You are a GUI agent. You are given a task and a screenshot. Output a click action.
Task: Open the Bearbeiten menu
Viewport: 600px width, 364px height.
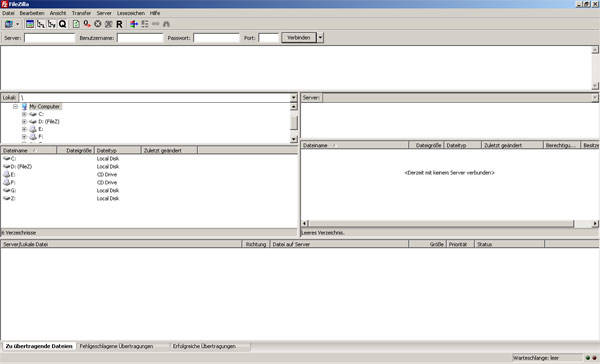32,13
